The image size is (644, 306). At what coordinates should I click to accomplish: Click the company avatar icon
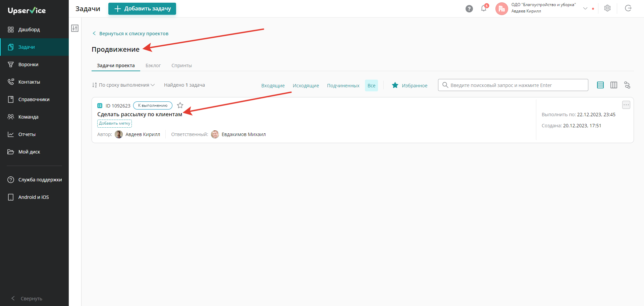[x=502, y=9]
